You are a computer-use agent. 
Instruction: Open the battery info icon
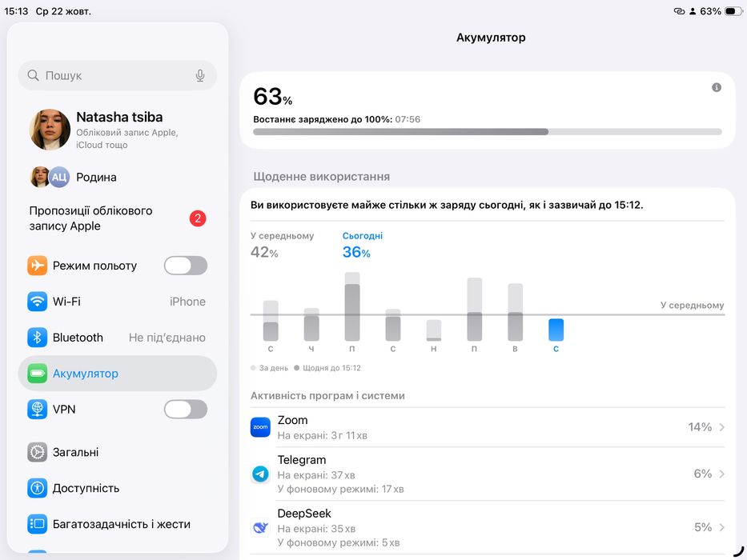click(x=716, y=88)
